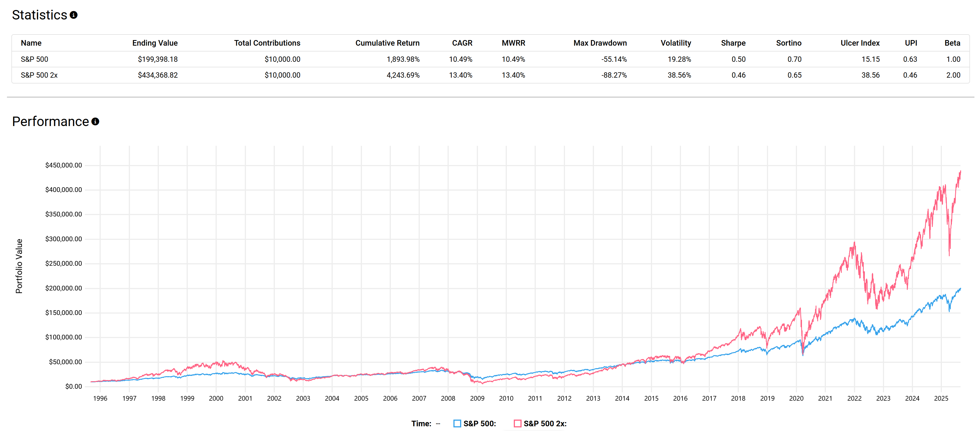This screenshot has width=980, height=431.
Task: Click the Max Drawdown column header
Action: pos(600,43)
